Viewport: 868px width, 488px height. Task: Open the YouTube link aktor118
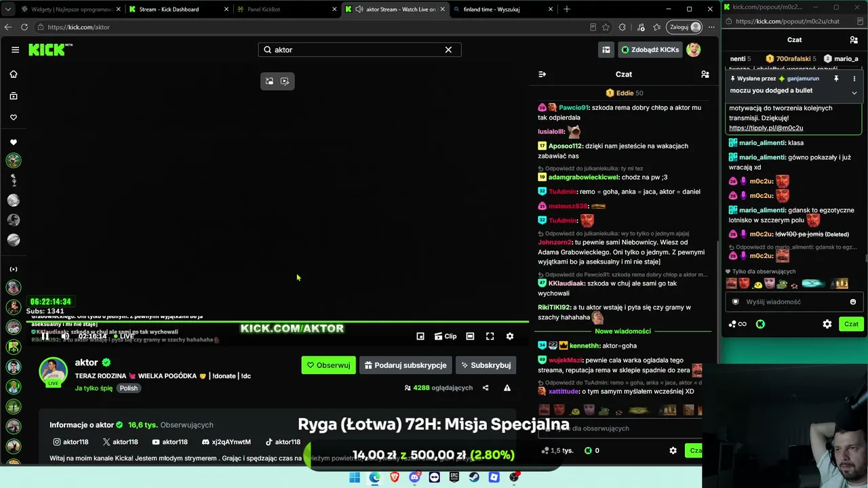pos(170,442)
